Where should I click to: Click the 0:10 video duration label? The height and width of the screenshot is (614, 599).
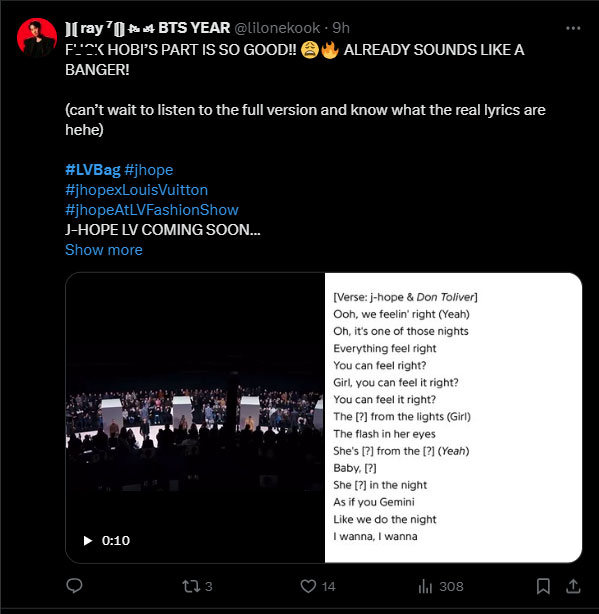(116, 540)
